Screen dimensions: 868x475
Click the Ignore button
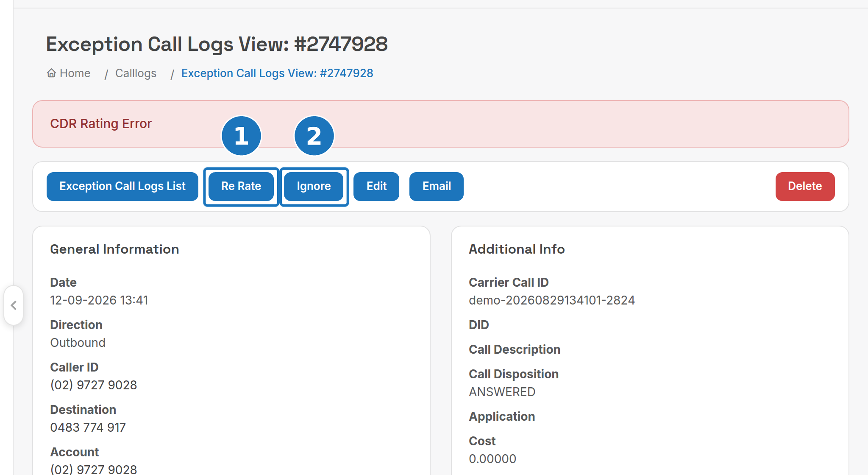[x=314, y=187]
